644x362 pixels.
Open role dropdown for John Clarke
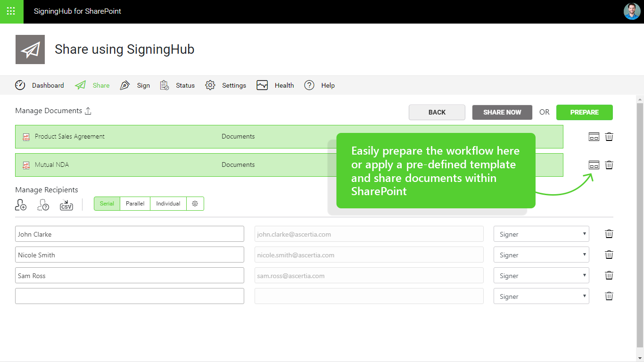(541, 234)
